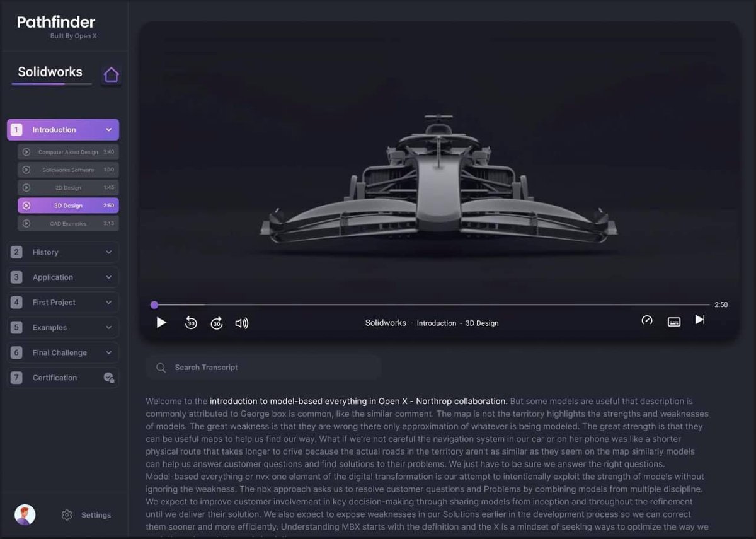Screen dimensions: 756x539
Task: Click the Solidworks course title
Action: click(50, 72)
